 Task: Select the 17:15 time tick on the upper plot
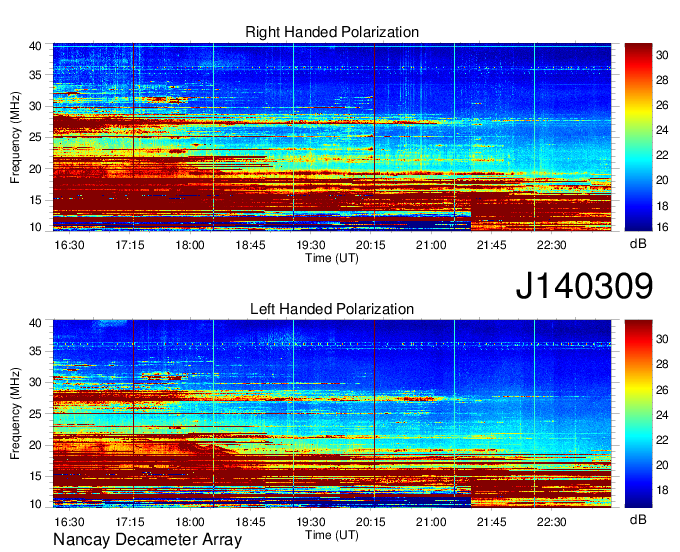[130, 245]
